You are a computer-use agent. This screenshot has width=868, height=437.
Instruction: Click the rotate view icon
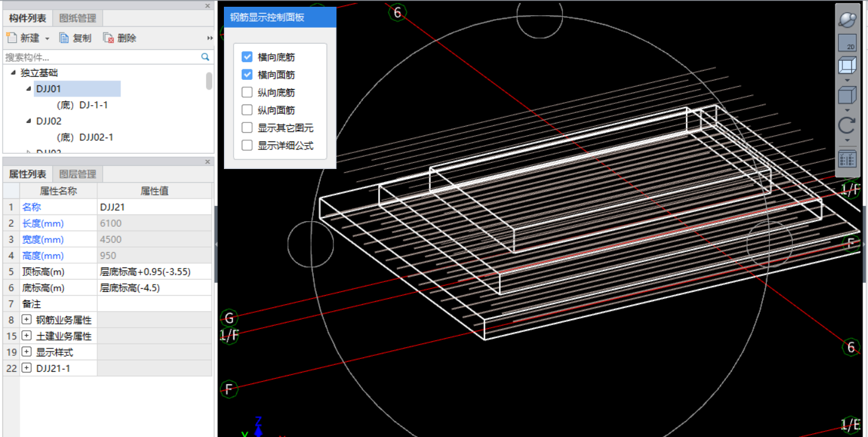[x=847, y=125]
